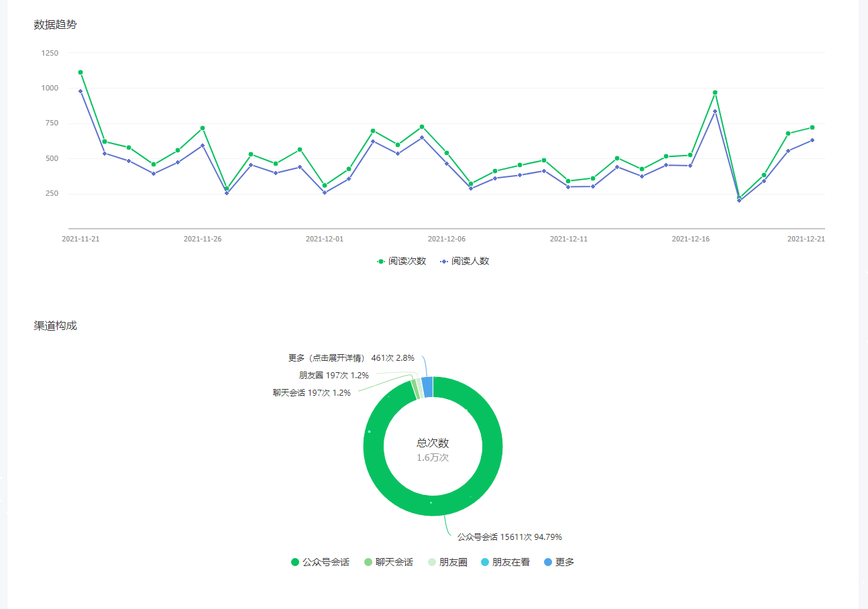Click the 朋友圈 197次 1.2% label
This screenshot has height=609, width=868.
(333, 376)
